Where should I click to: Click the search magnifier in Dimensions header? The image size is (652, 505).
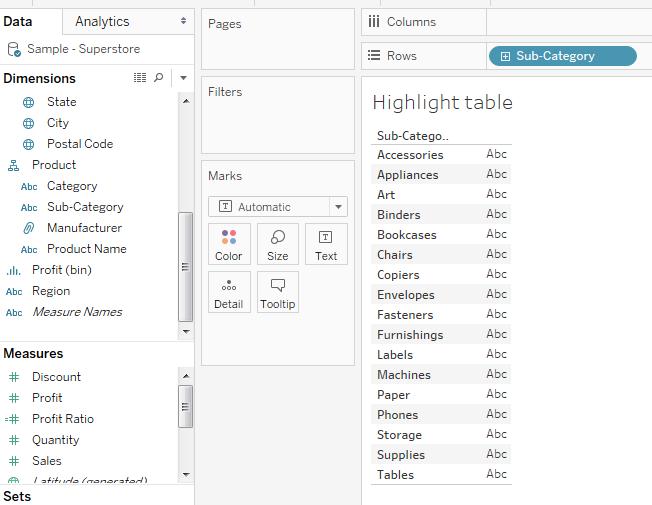[x=158, y=78]
